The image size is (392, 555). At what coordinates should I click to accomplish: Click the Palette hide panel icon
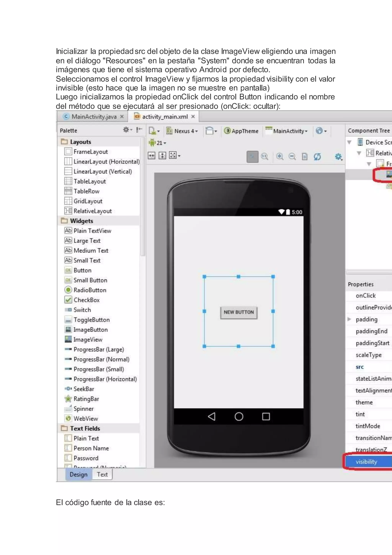point(139,130)
